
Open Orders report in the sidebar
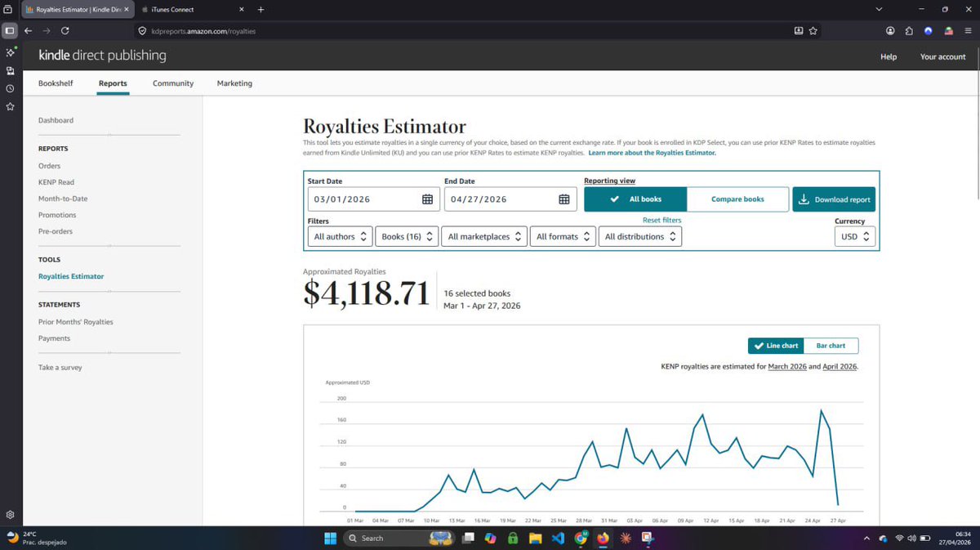49,166
